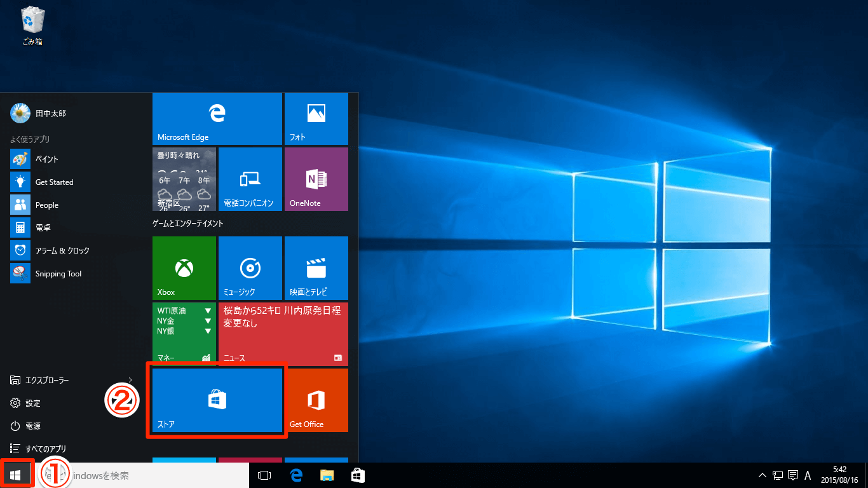Open the フォト tile
The height and width of the screenshot is (488, 868).
(316, 119)
